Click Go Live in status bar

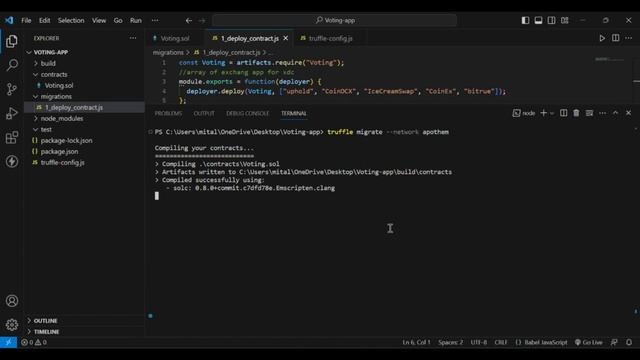click(x=589, y=342)
